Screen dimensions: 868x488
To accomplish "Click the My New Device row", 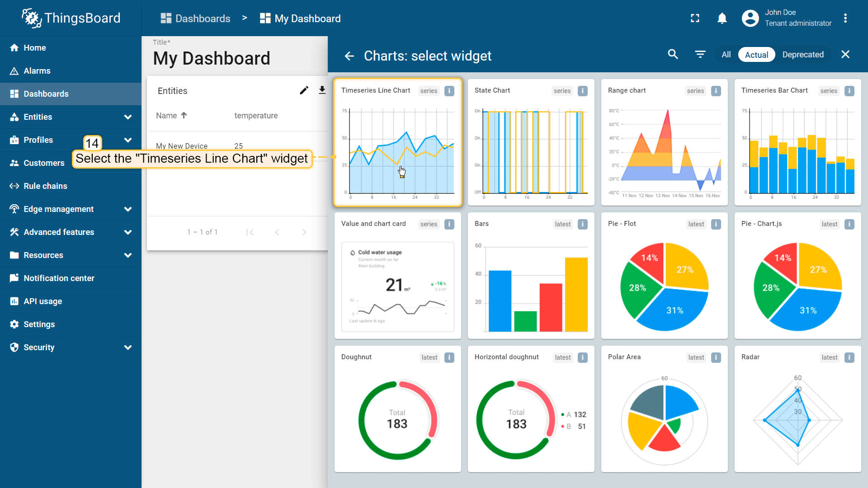I will pos(238,146).
